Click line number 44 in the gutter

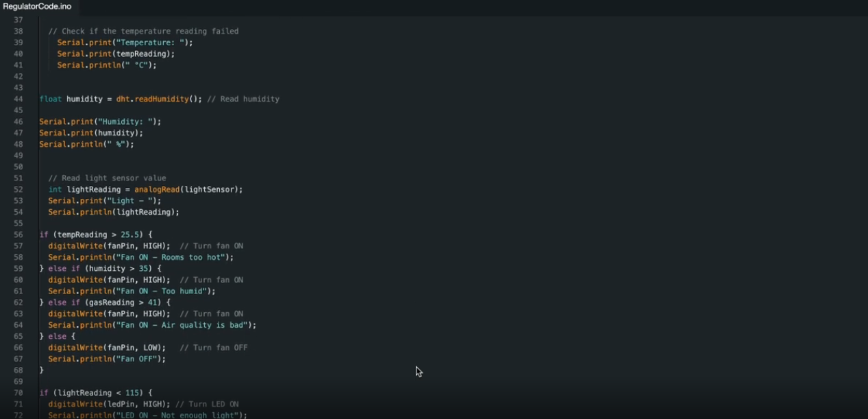coord(18,99)
